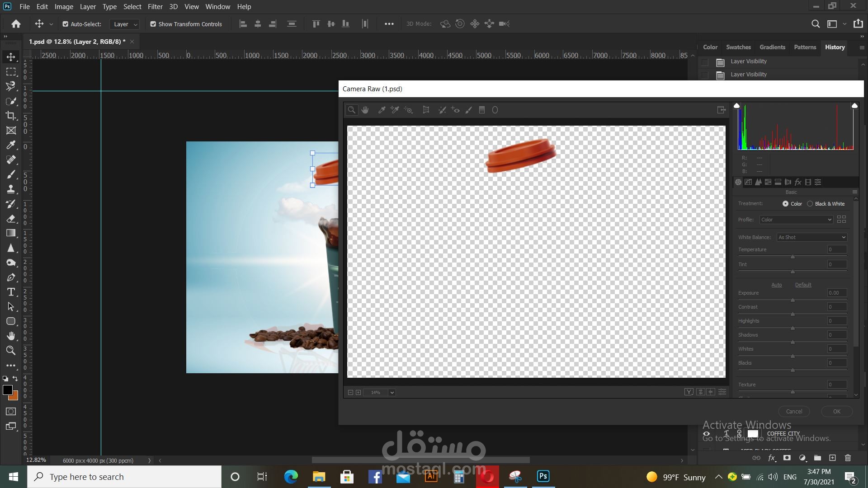Choose Black & White treatment radio button

tap(810, 204)
